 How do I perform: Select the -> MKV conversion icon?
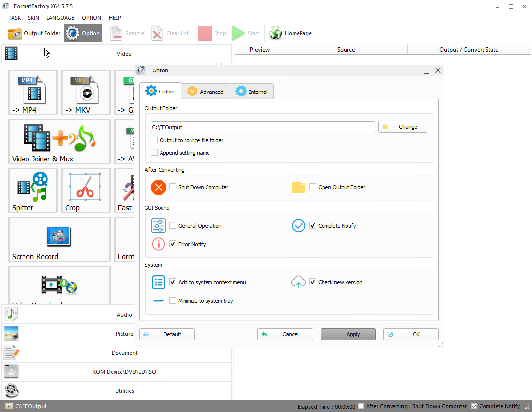pyautogui.click(x=86, y=92)
